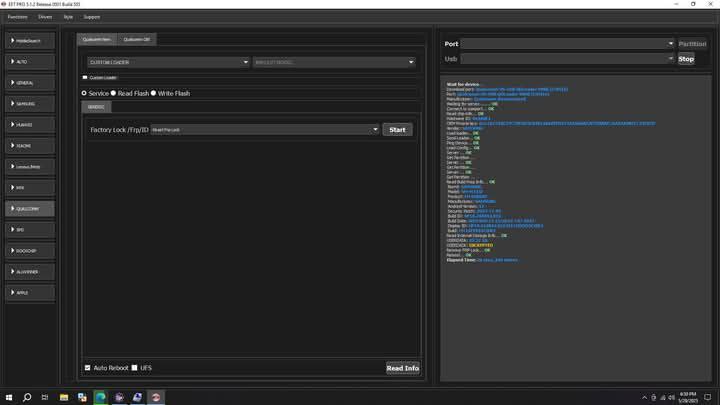Click the tray icon right of the chevron
The height and width of the screenshot is (405, 720).
point(653,398)
